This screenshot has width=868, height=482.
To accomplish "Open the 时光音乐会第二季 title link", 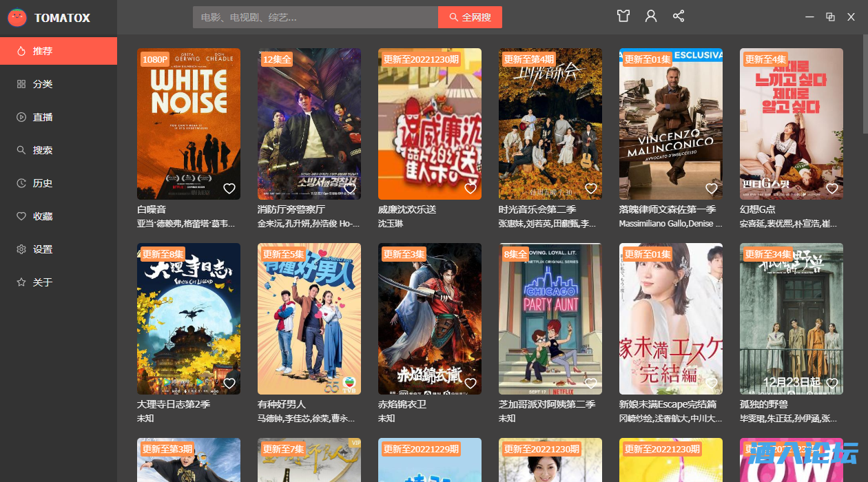I will 537,209.
